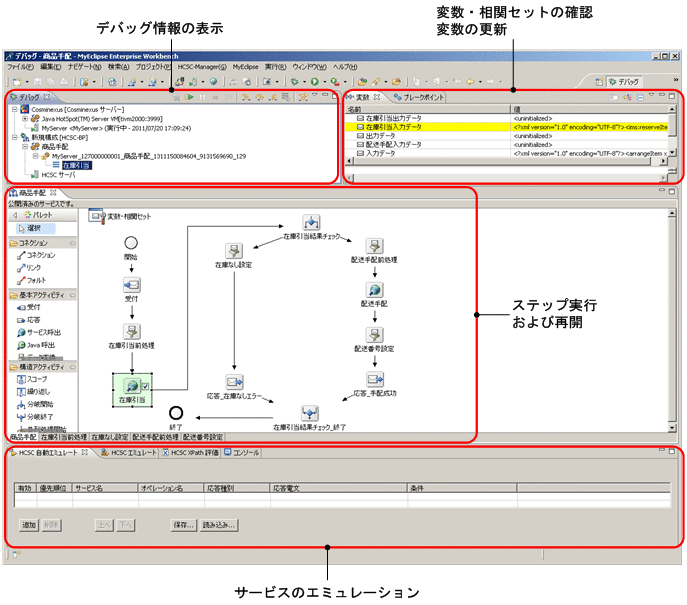The height and width of the screenshot is (605, 687).
Task: Open the ファイル menu
Action: [x=20, y=67]
